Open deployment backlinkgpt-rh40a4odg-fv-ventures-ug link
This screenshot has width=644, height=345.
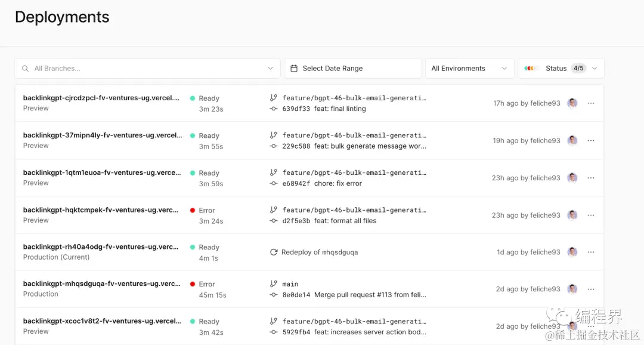click(101, 247)
